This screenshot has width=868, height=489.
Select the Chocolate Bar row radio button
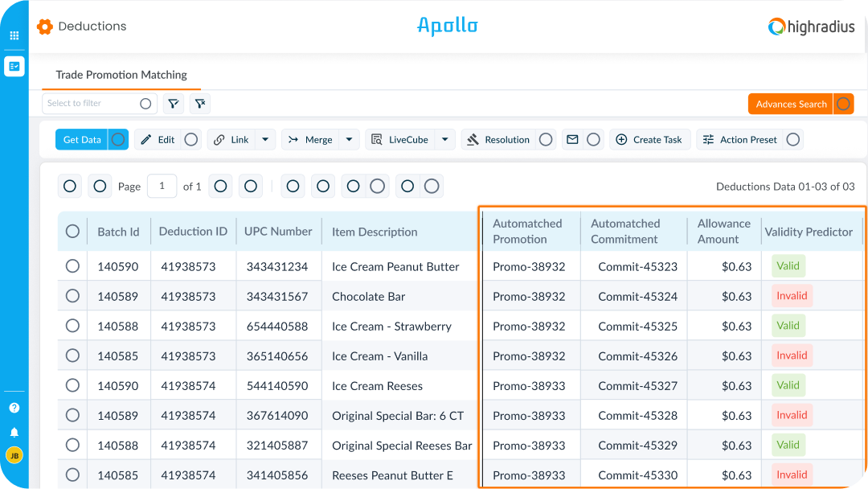tap(72, 296)
